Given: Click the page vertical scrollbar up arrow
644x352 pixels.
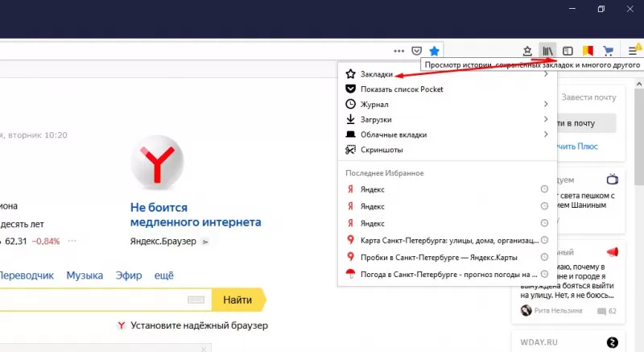Looking at the screenshot, I should point(639,84).
